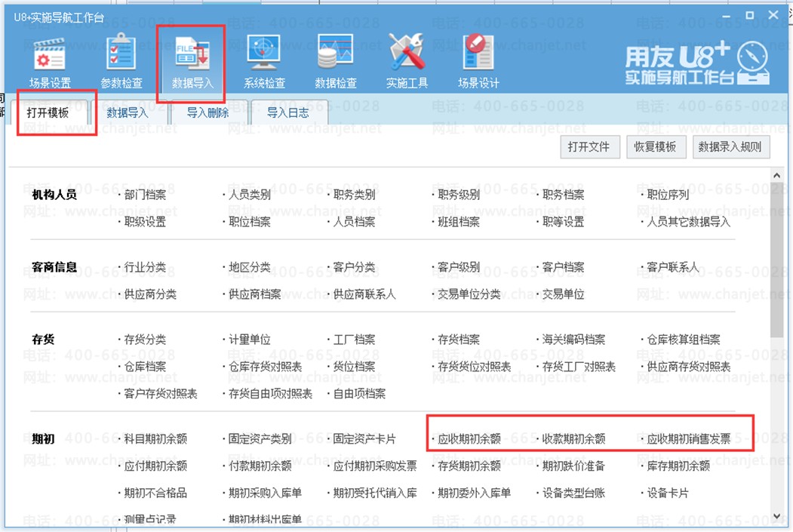
Task: Select 职务级别 template
Action: tap(459, 195)
